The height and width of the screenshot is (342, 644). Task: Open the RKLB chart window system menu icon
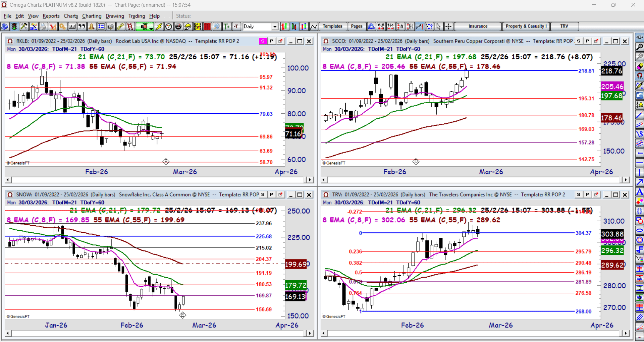10,41
